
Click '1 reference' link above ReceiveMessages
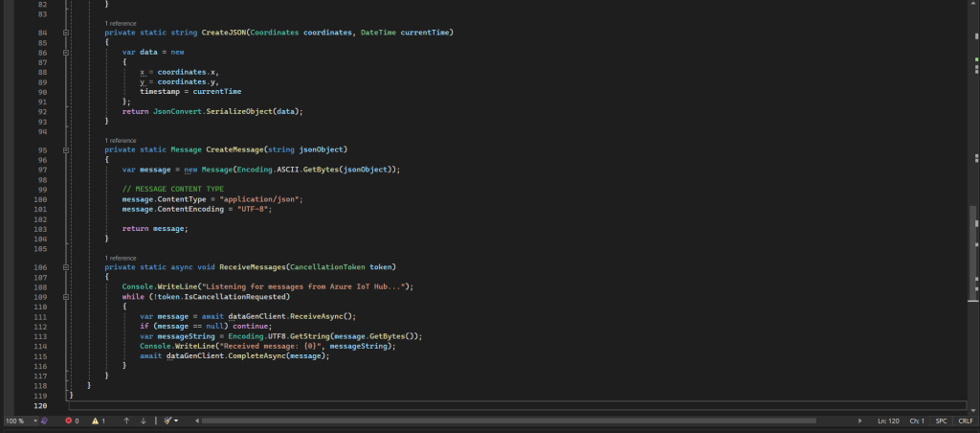[120, 258]
